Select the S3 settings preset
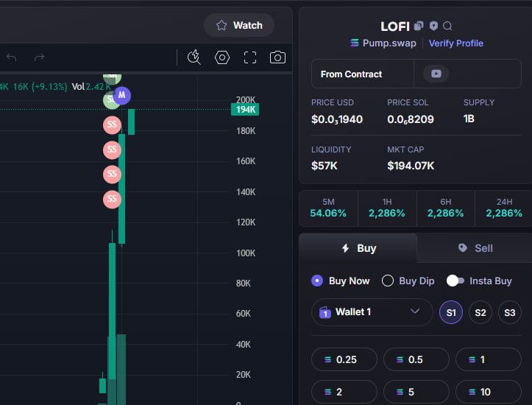 (510, 312)
